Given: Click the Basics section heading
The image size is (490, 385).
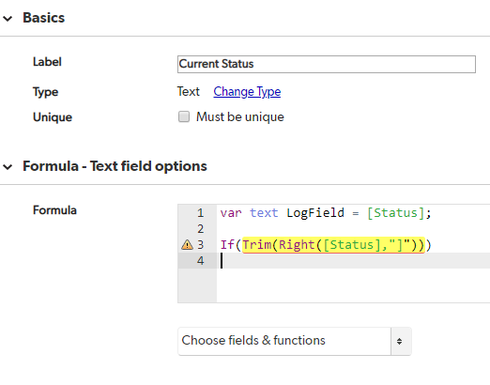Looking at the screenshot, I should (44, 18).
